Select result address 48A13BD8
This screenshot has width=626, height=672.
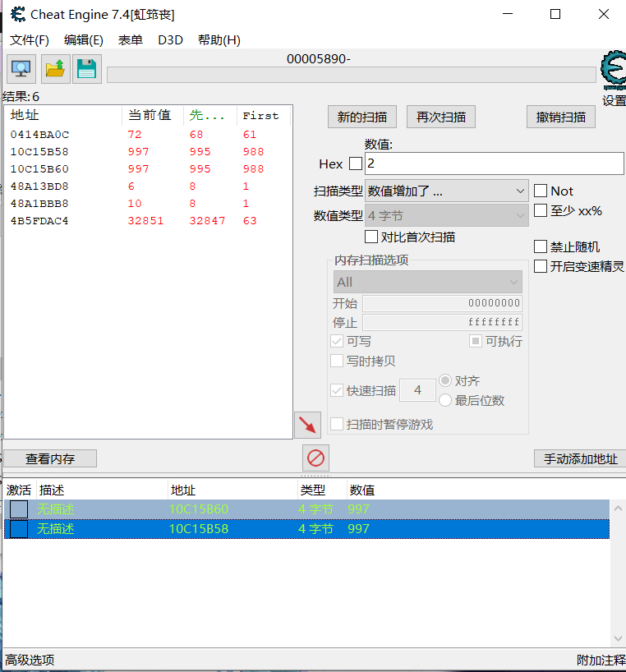(40, 186)
